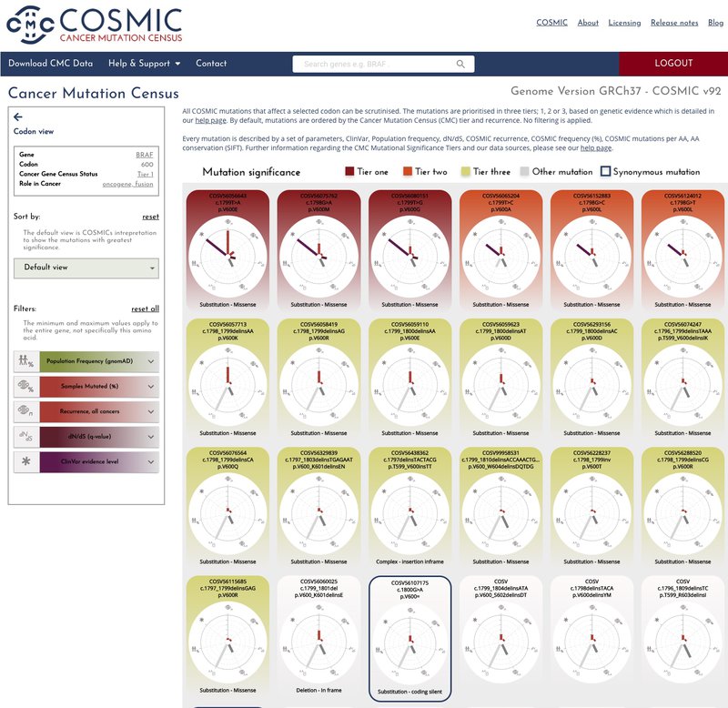Go to Contact in the navigation bar
The height and width of the screenshot is (708, 728).
[211, 64]
